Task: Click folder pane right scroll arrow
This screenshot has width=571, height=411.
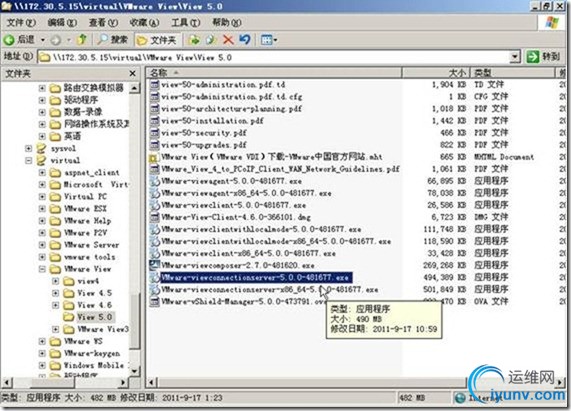Action: [x=123, y=382]
